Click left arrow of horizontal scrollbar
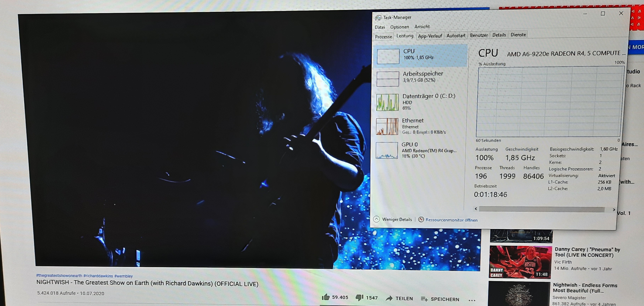 point(476,209)
